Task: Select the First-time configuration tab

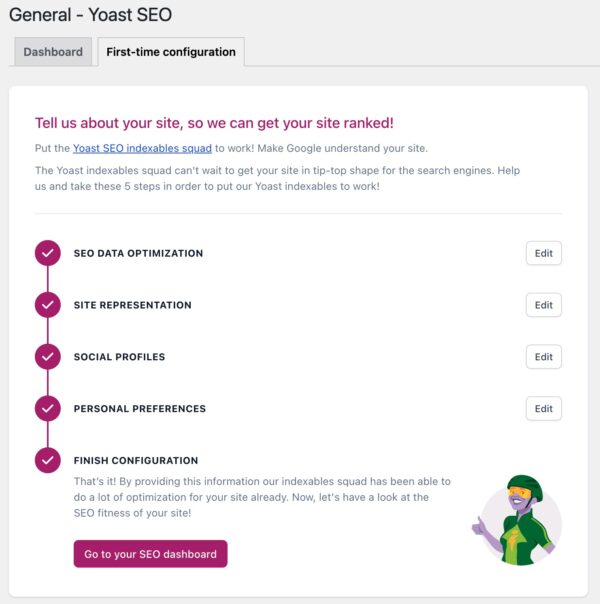Action: tap(171, 52)
